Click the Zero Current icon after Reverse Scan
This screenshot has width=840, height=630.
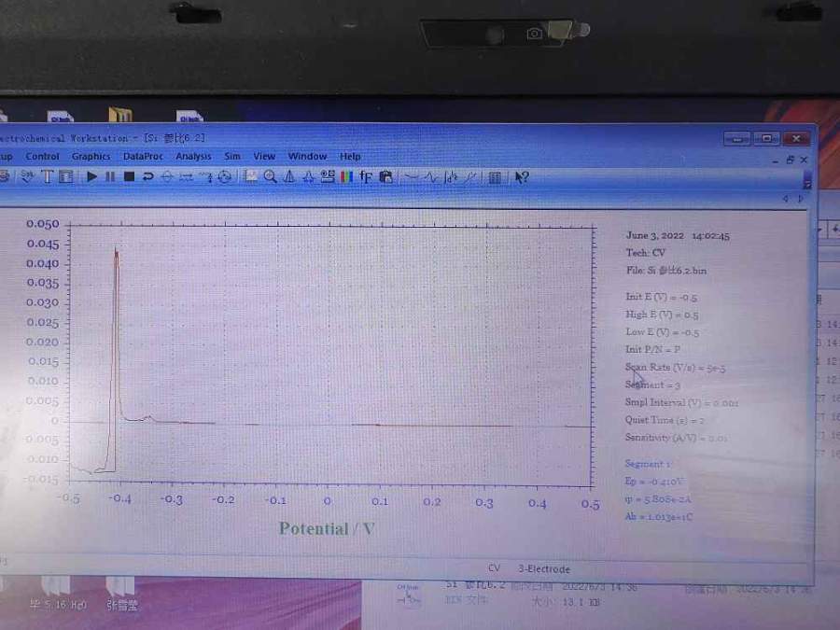167,176
